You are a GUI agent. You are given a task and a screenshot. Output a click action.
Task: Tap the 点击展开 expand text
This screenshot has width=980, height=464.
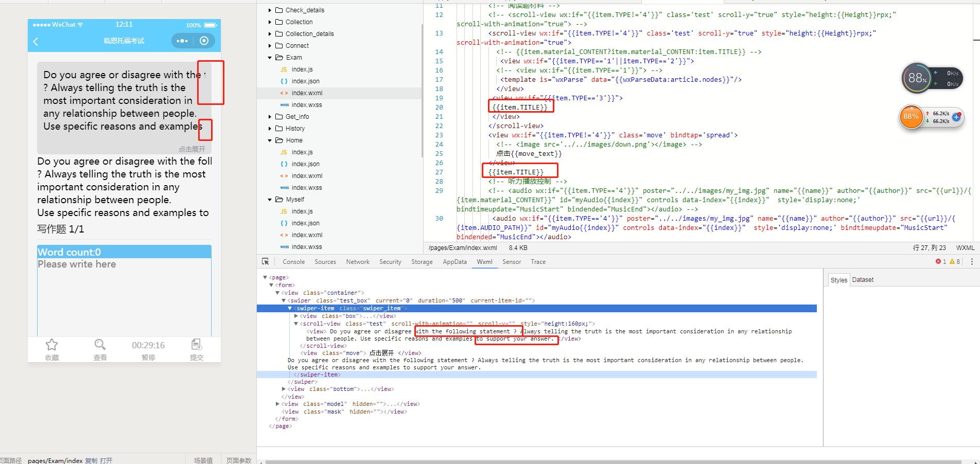(x=191, y=149)
